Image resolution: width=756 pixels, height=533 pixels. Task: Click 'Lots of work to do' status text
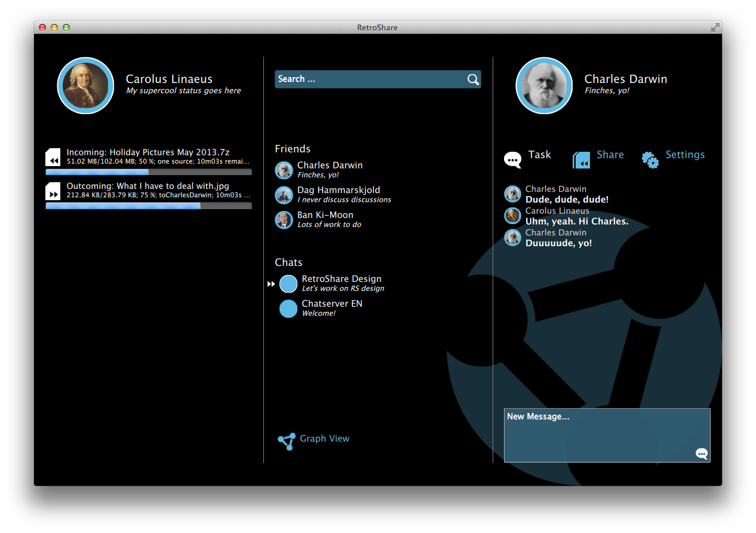pos(329,225)
